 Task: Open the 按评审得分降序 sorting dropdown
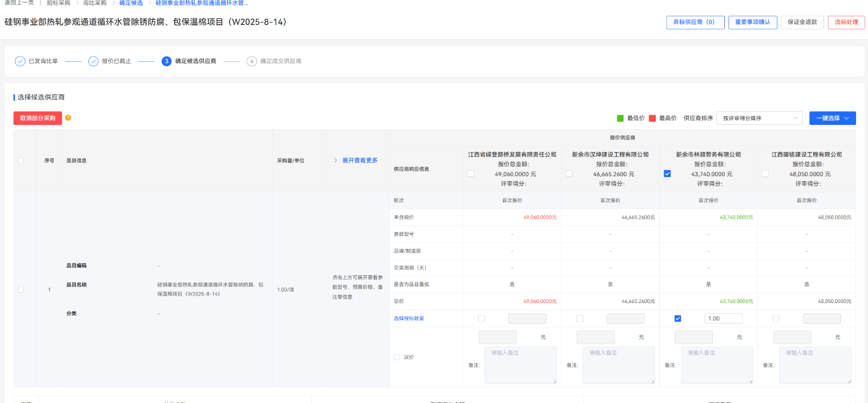tap(759, 118)
